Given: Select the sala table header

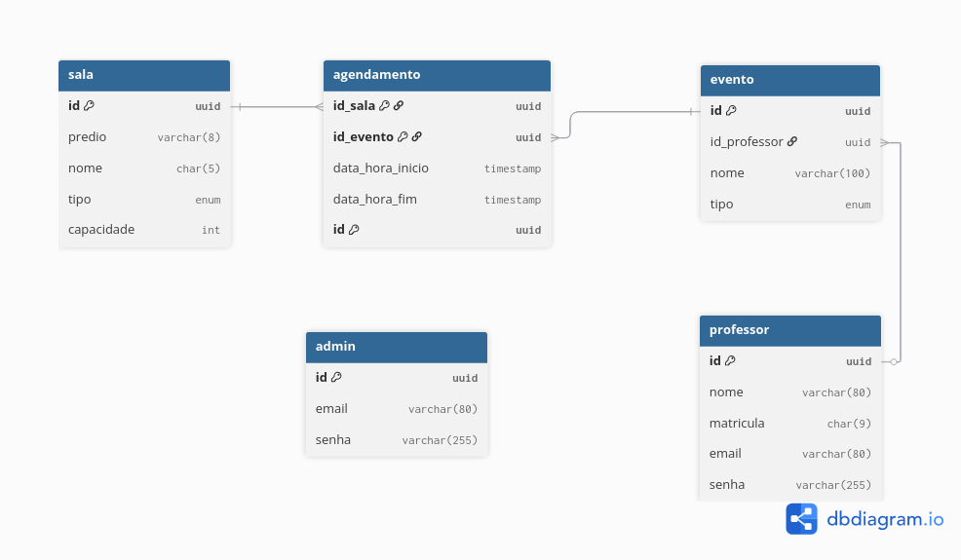Looking at the screenshot, I should [x=144, y=75].
